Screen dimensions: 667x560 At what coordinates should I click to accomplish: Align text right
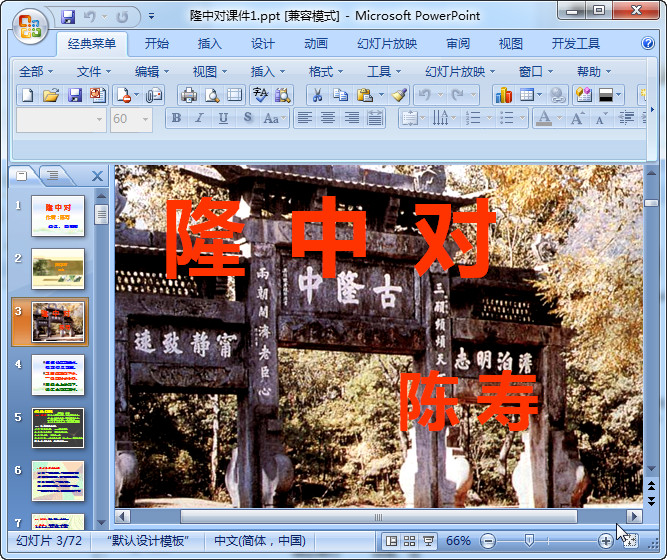(x=351, y=118)
